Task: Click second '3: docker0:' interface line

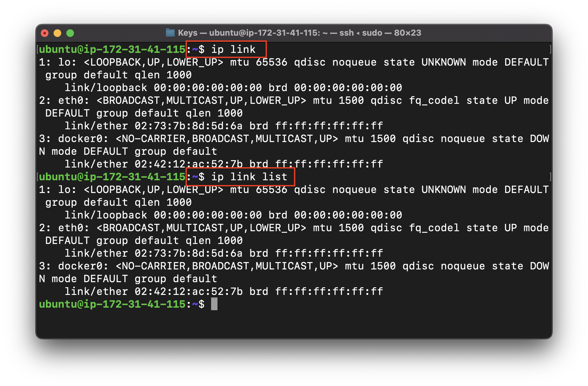Action: 294,266
